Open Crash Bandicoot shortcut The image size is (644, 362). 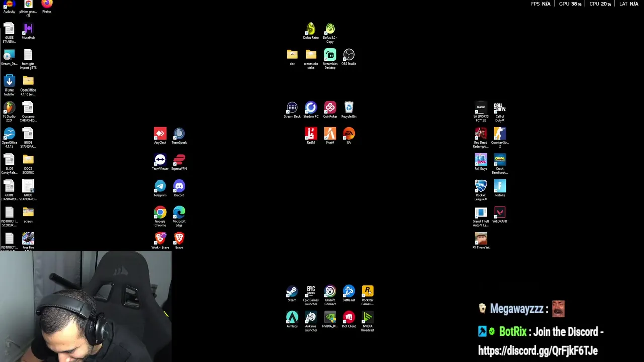click(x=500, y=164)
